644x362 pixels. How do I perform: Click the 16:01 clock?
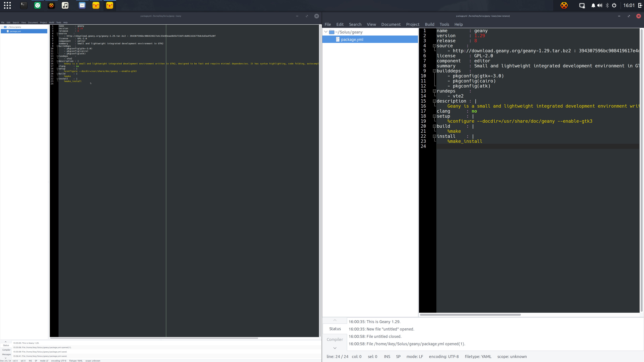(x=629, y=5)
